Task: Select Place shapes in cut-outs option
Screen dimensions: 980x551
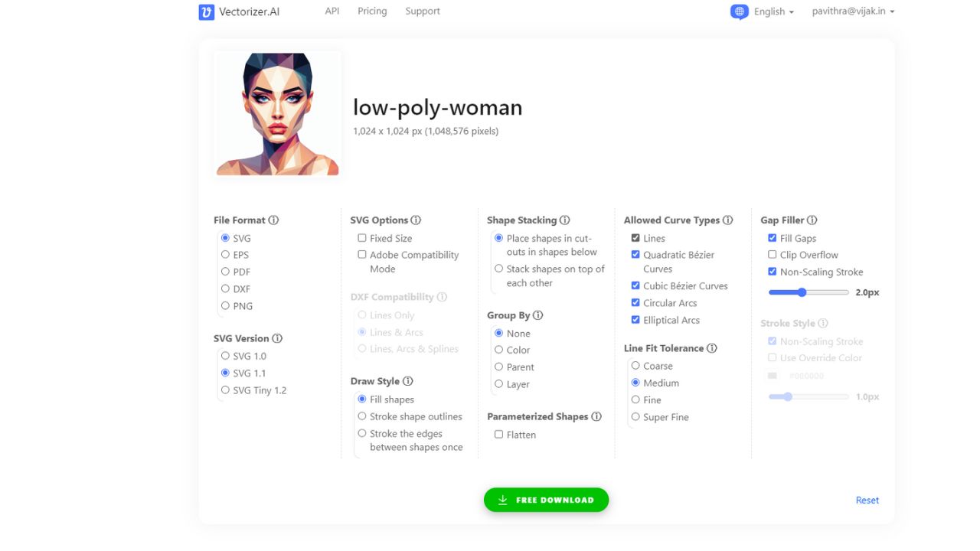Action: (499, 238)
